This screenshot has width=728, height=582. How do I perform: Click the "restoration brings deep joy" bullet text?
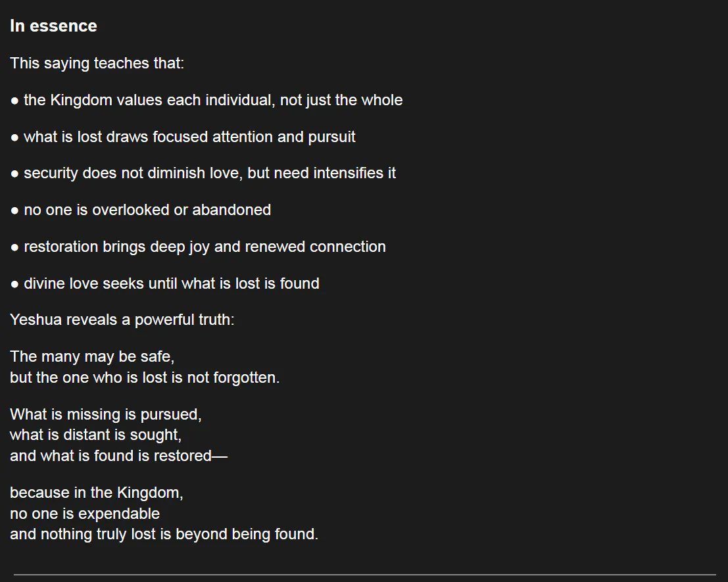[x=205, y=247]
